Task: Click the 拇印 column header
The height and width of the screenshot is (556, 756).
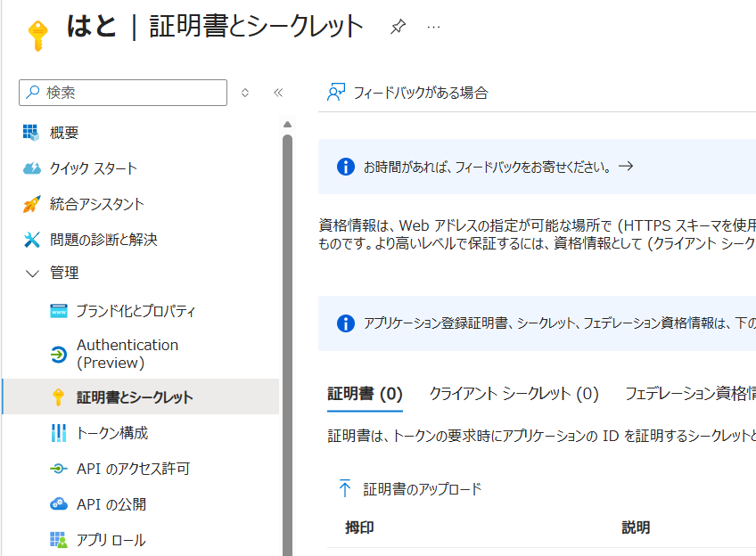Action: (359, 527)
